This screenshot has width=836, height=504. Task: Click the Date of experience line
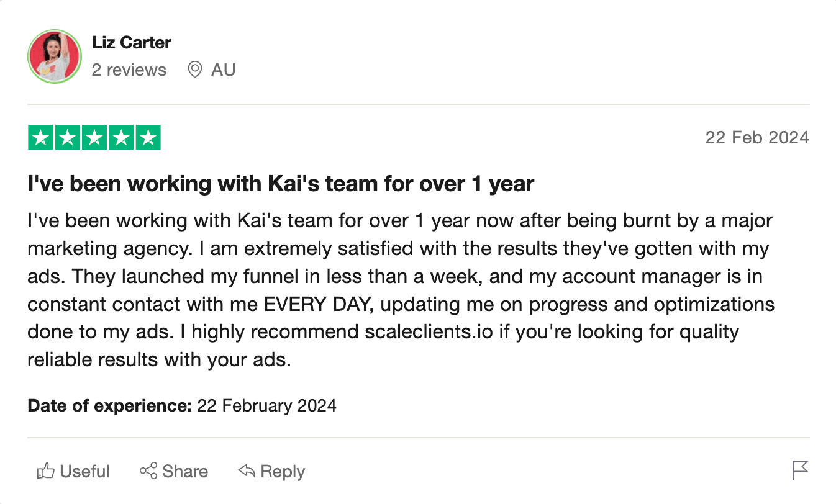click(182, 406)
